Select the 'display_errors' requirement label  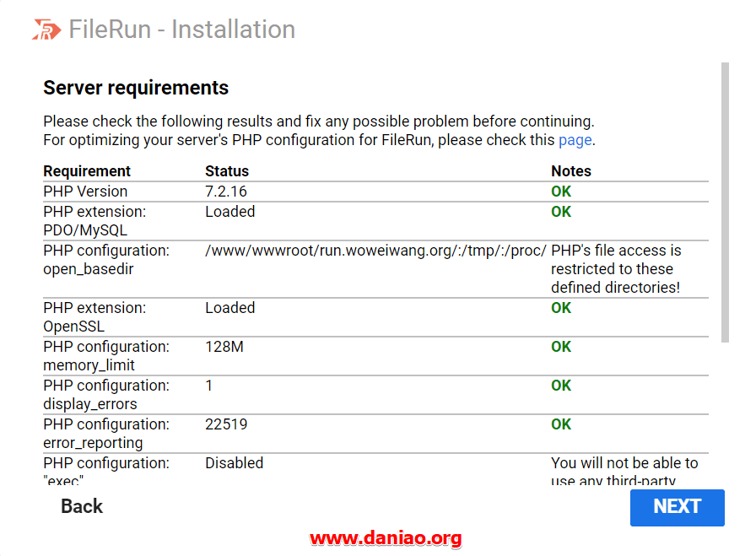point(106,395)
